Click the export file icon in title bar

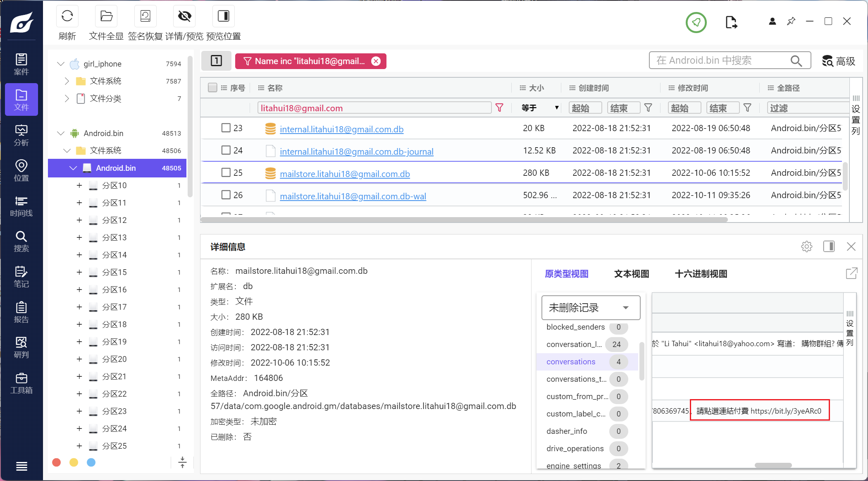click(731, 22)
